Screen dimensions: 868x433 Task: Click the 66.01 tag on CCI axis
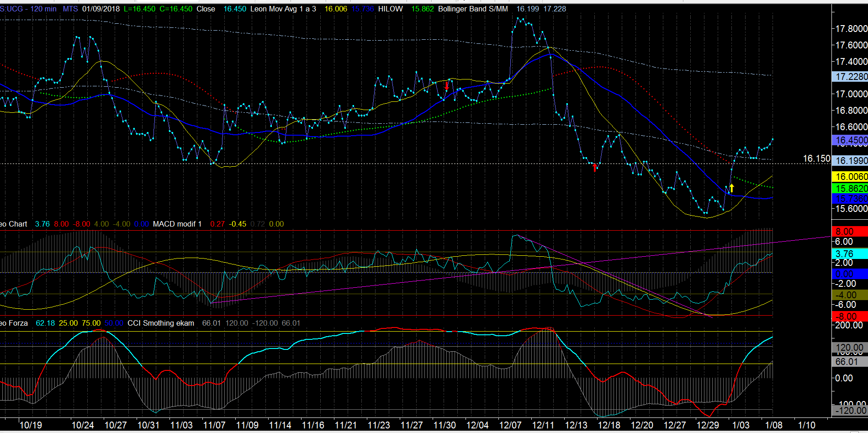[850, 362]
